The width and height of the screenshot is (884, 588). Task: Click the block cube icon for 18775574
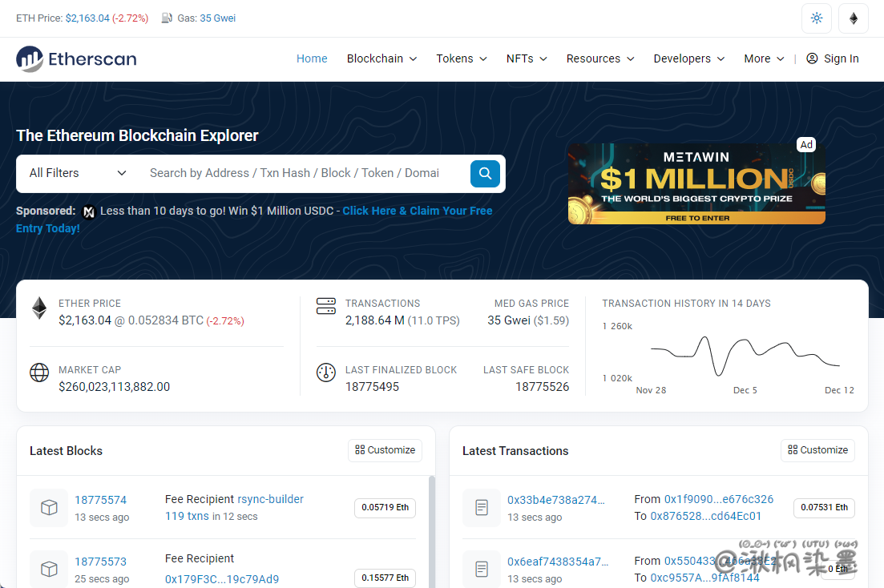coord(49,508)
